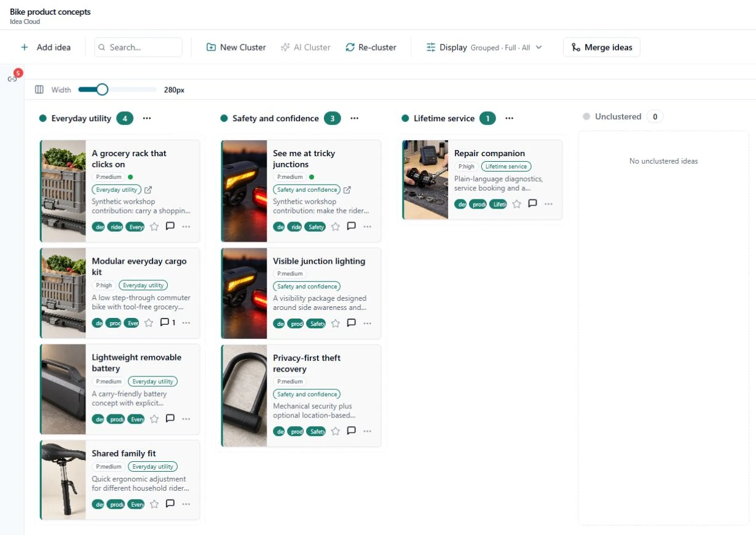Open more options on Modular everyday cargo kit
Viewport: 756px width, 535px height.
tap(186, 323)
